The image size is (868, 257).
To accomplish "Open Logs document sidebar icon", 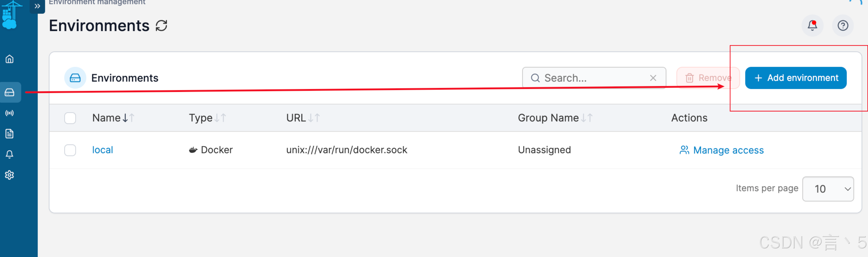I will tap(9, 134).
